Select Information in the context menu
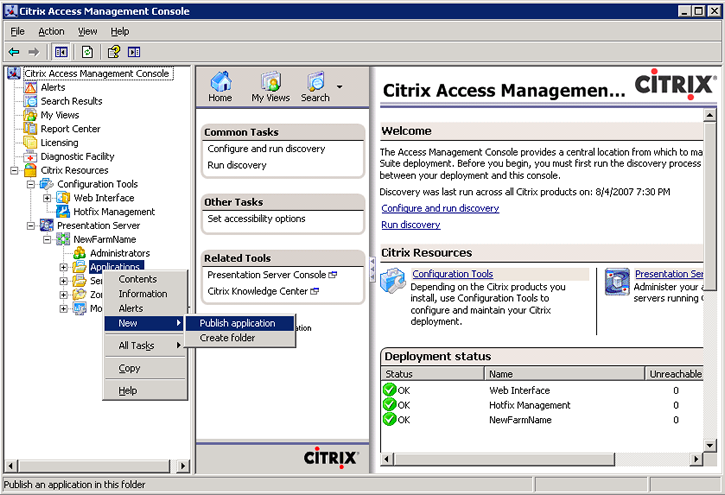 (x=145, y=294)
